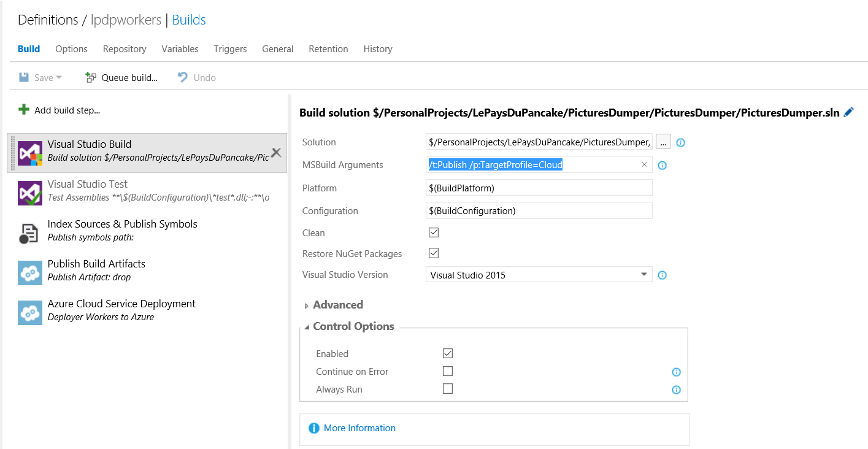Screen dimensions: 868x449
Task: Switch to the Retention tab
Action: click(x=328, y=49)
